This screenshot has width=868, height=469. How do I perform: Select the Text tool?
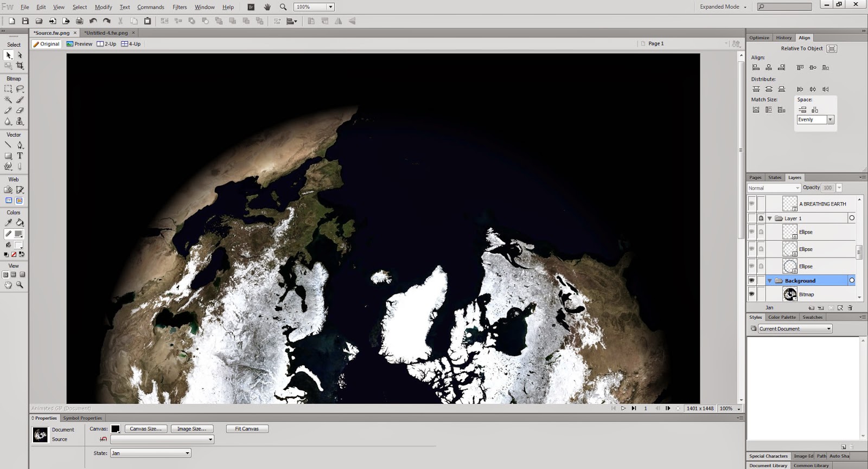coord(20,156)
